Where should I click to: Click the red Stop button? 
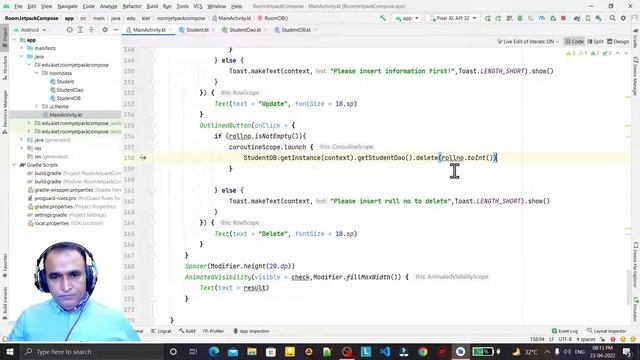pyautogui.click(x=564, y=18)
